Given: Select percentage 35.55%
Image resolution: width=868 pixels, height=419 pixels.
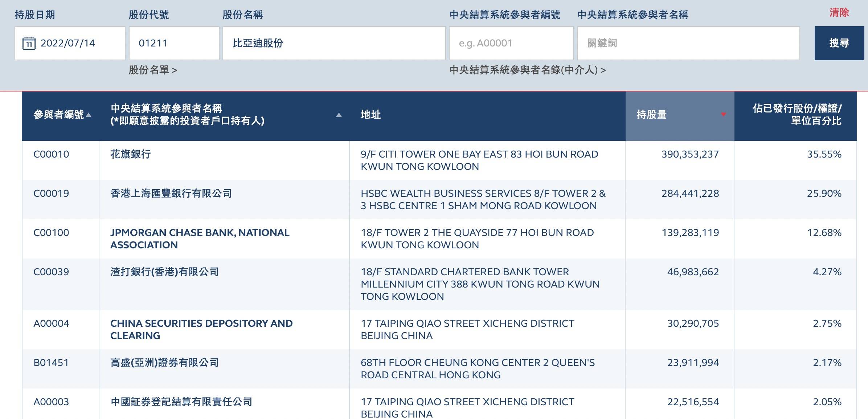Looking at the screenshot, I should click(824, 154).
